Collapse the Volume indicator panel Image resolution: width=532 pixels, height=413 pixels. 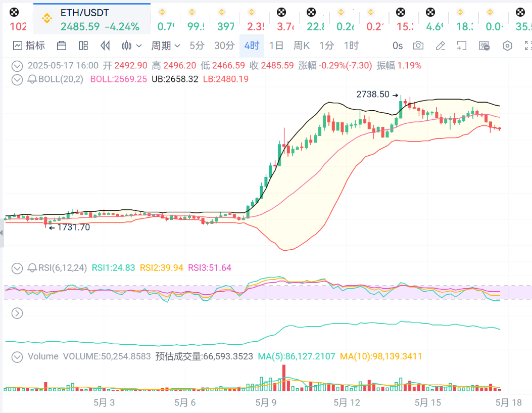(x=17, y=357)
